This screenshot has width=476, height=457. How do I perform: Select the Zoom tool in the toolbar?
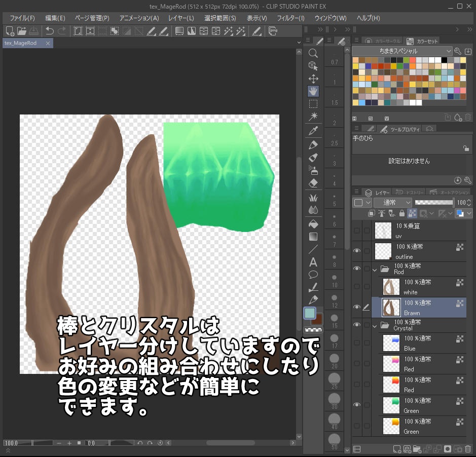(313, 53)
